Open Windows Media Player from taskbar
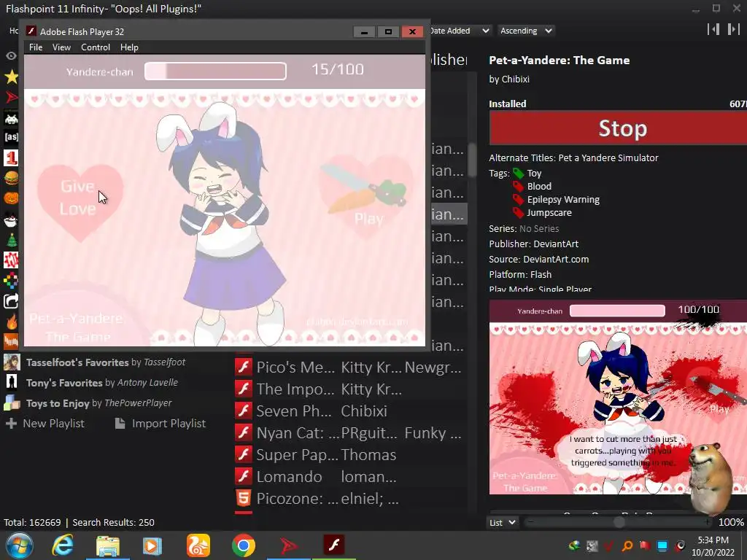 pos(152,545)
